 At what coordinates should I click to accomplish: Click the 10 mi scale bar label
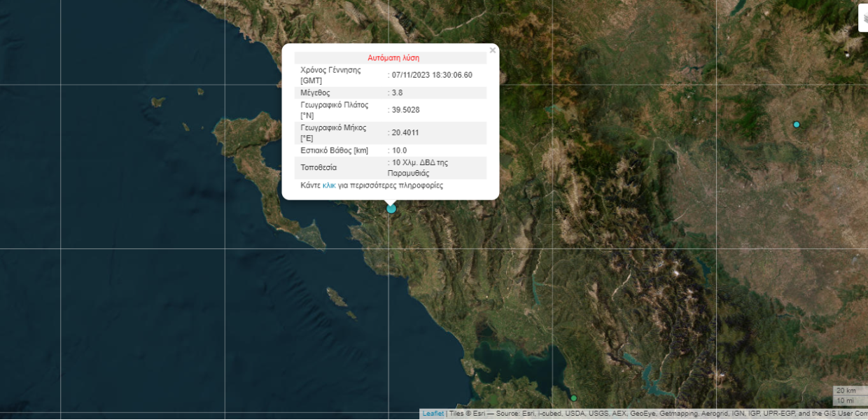pyautogui.click(x=845, y=400)
